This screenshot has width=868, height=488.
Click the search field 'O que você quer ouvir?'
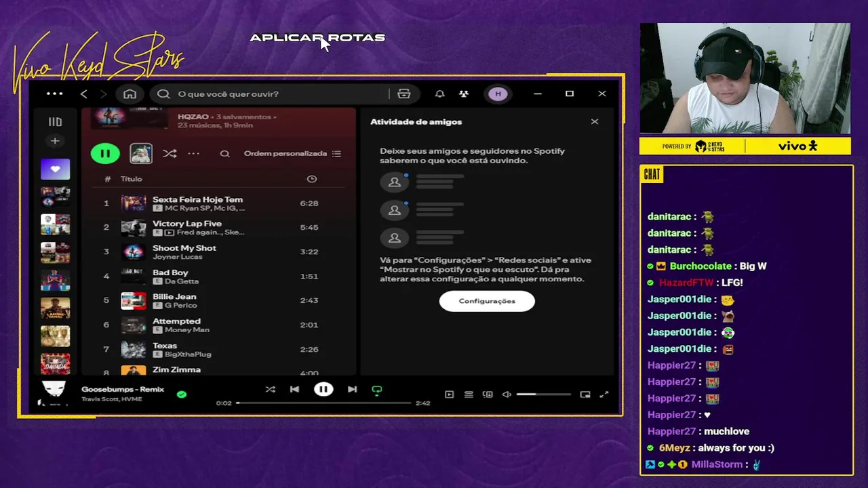271,94
